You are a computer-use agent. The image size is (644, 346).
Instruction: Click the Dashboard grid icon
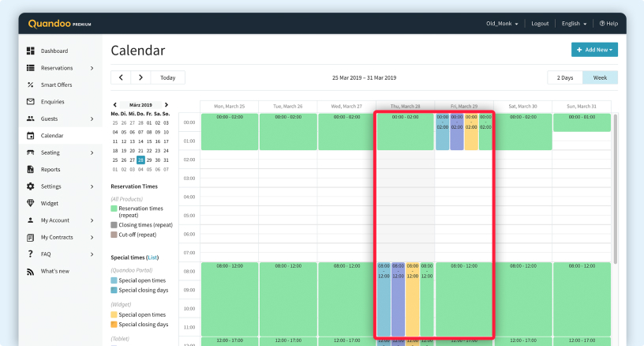click(x=31, y=51)
